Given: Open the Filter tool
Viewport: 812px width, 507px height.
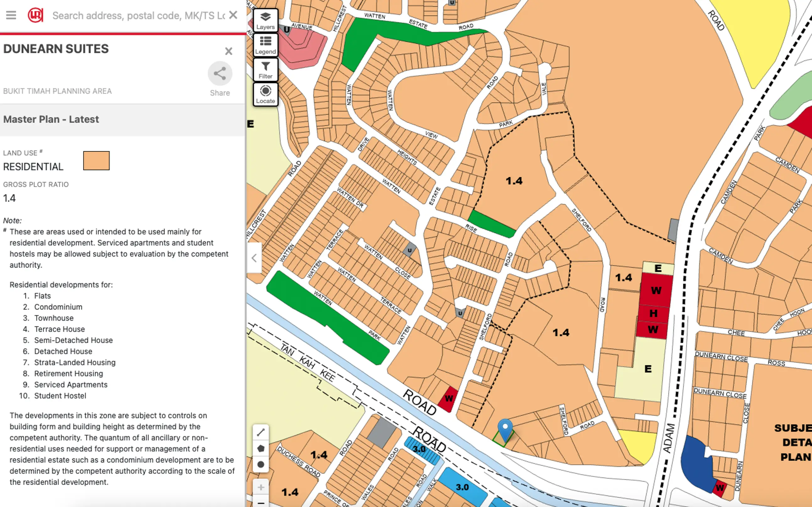Looking at the screenshot, I should coord(265,70).
